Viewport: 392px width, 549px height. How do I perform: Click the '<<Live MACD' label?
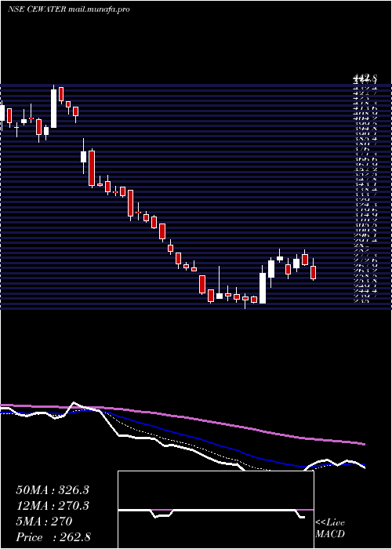(330, 529)
